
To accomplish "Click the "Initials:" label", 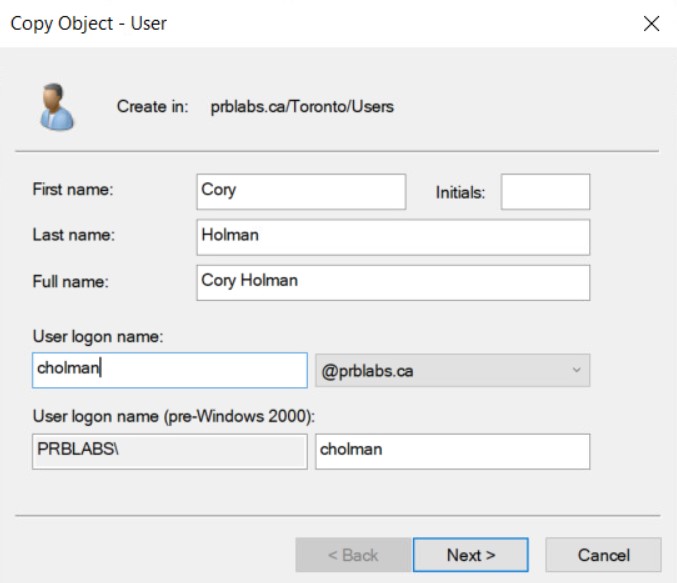I will tap(460, 192).
